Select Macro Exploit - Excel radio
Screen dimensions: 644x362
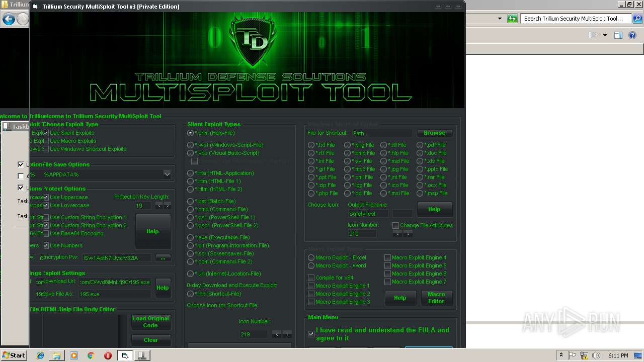tap(311, 258)
